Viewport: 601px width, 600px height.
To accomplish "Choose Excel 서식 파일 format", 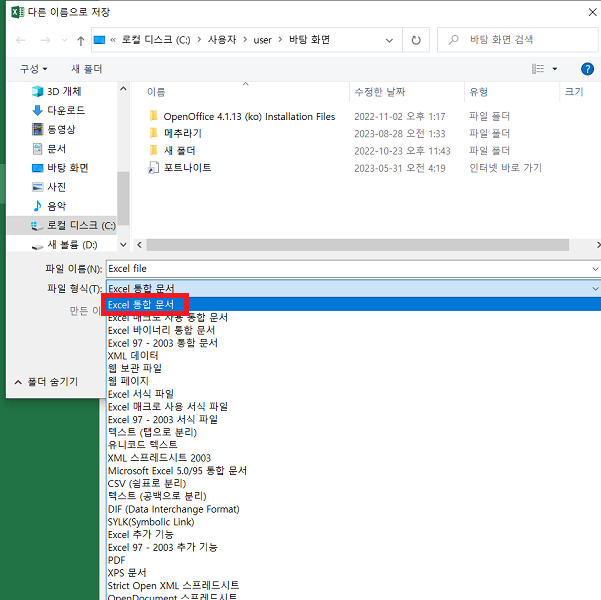I will pos(141,394).
